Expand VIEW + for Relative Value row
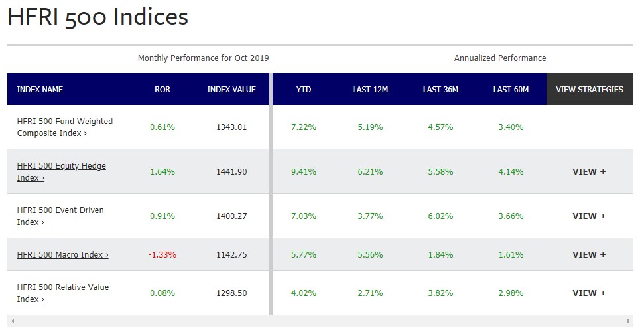This screenshot has height=328, width=644. click(589, 293)
